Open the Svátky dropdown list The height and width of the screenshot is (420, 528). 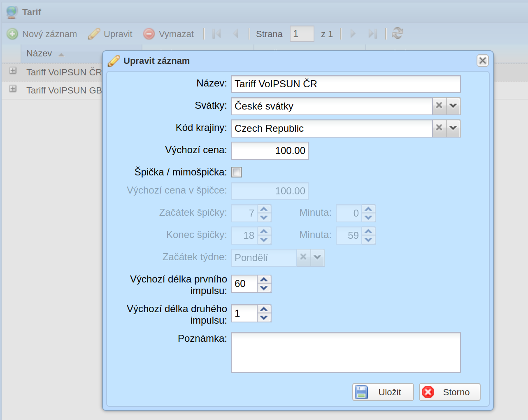(x=453, y=106)
